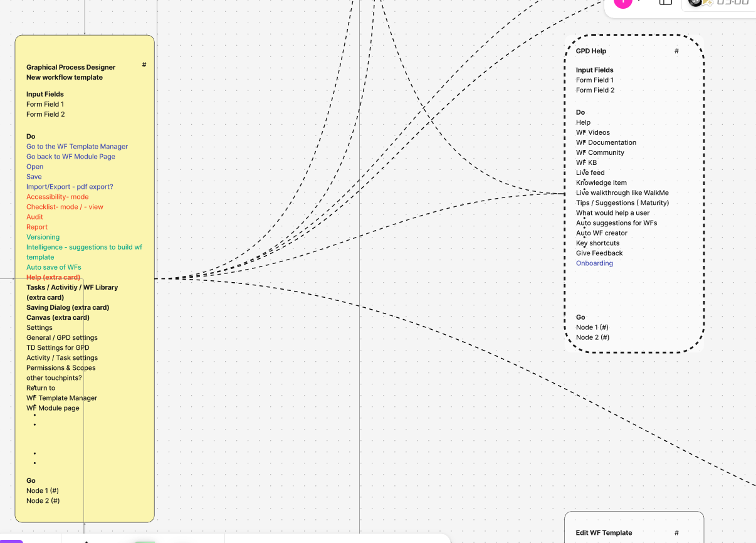This screenshot has height=543, width=756.
Task: Open the blue 'Onboarding' link on GPD Help card
Action: tap(594, 263)
